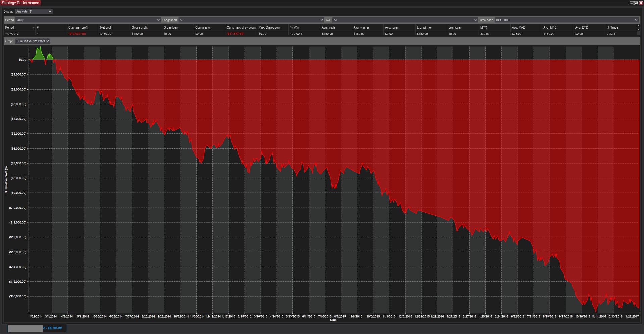
Task: Sort by the Lrg. winner column header
Action: click(x=431, y=27)
